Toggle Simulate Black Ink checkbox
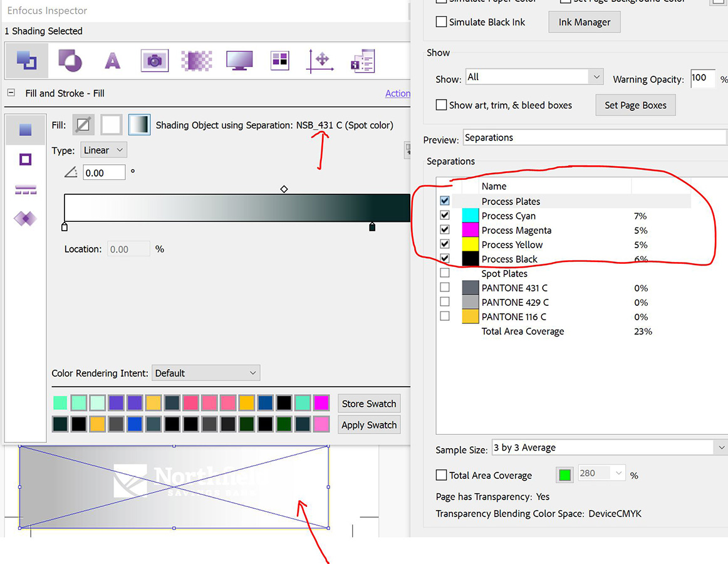This screenshot has width=728, height=564. coord(442,22)
